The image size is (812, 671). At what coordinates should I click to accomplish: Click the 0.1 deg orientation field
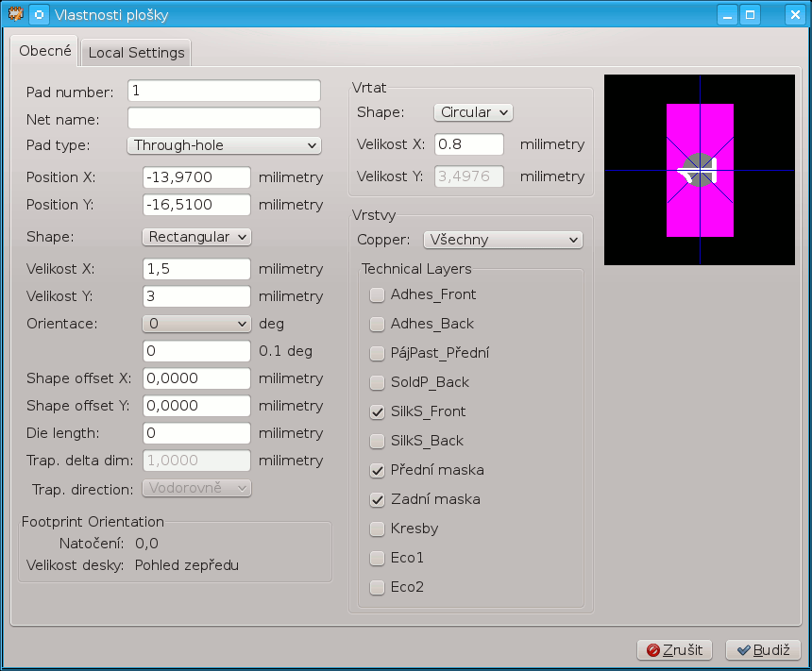196,351
